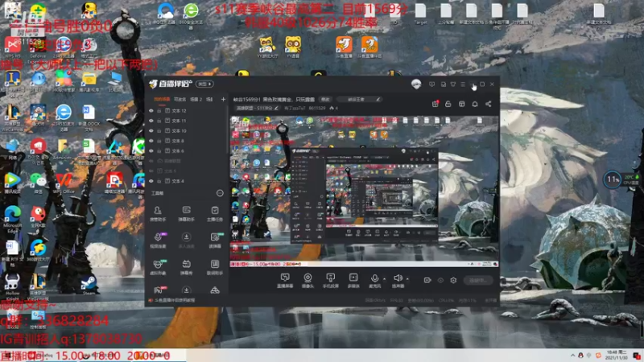Toggle visibility of the 文本 4 layer
The image size is (644, 362).
(x=151, y=181)
